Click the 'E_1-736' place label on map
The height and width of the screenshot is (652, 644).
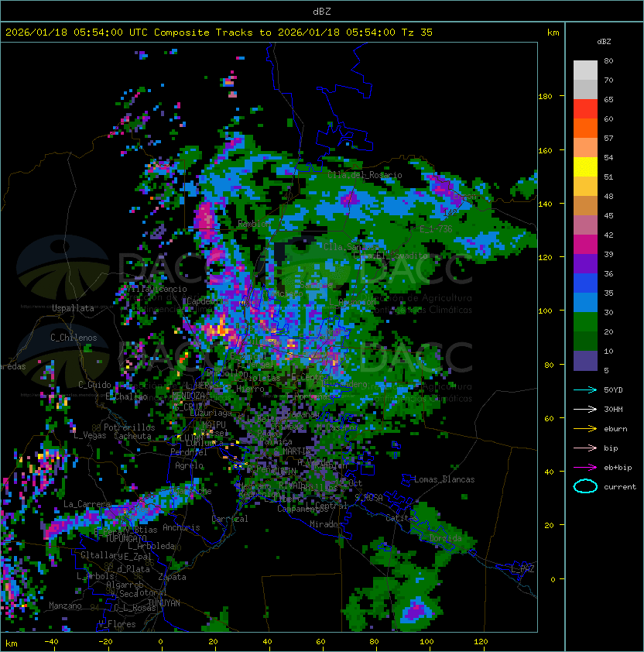(x=436, y=229)
